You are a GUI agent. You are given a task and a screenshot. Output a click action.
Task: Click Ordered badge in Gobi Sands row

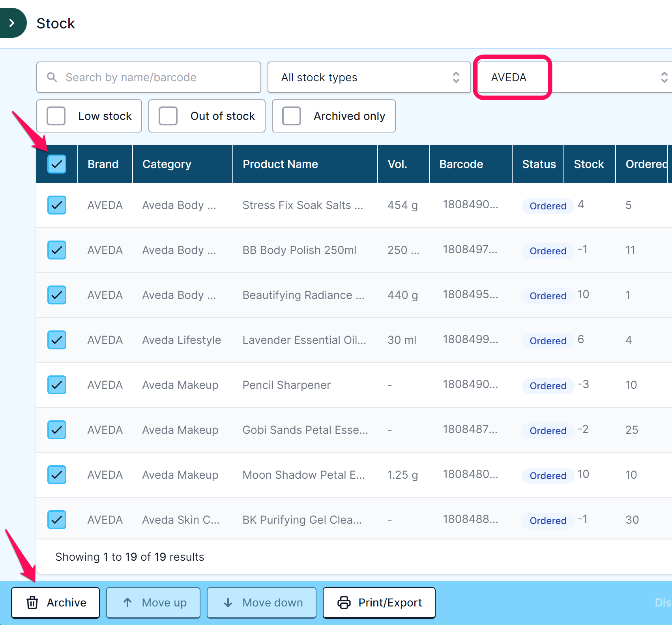pos(548,431)
